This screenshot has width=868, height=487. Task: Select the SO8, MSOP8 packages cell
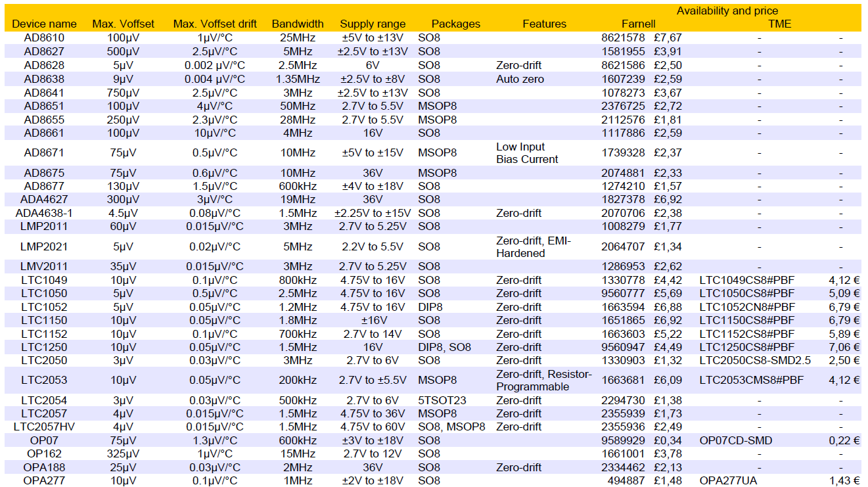451,427
